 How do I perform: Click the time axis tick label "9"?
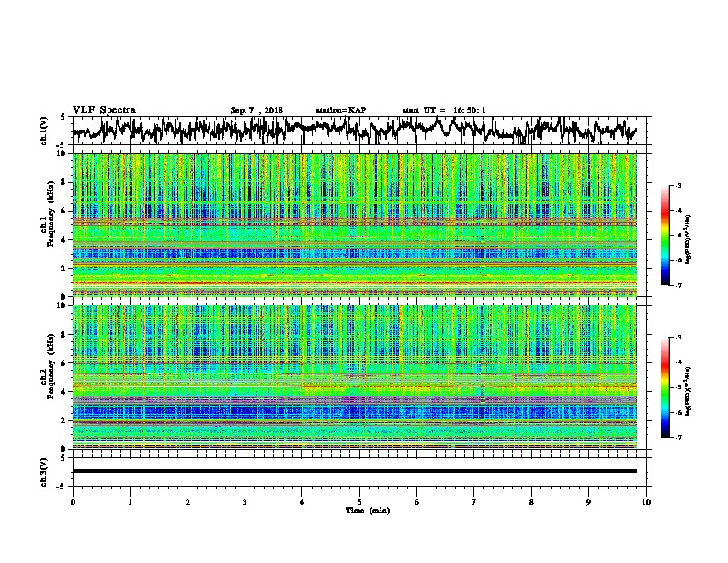pos(588,501)
